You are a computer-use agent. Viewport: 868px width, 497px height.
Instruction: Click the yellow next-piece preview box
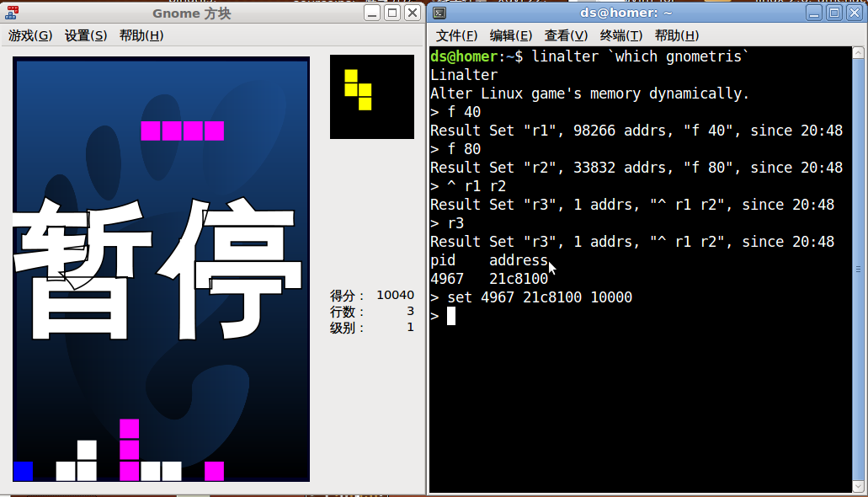[x=372, y=96]
